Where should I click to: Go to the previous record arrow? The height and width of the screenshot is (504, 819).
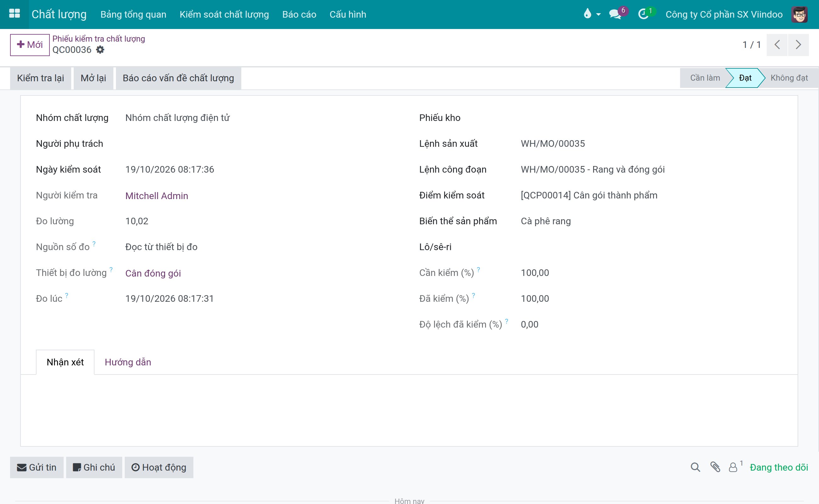pos(777,45)
